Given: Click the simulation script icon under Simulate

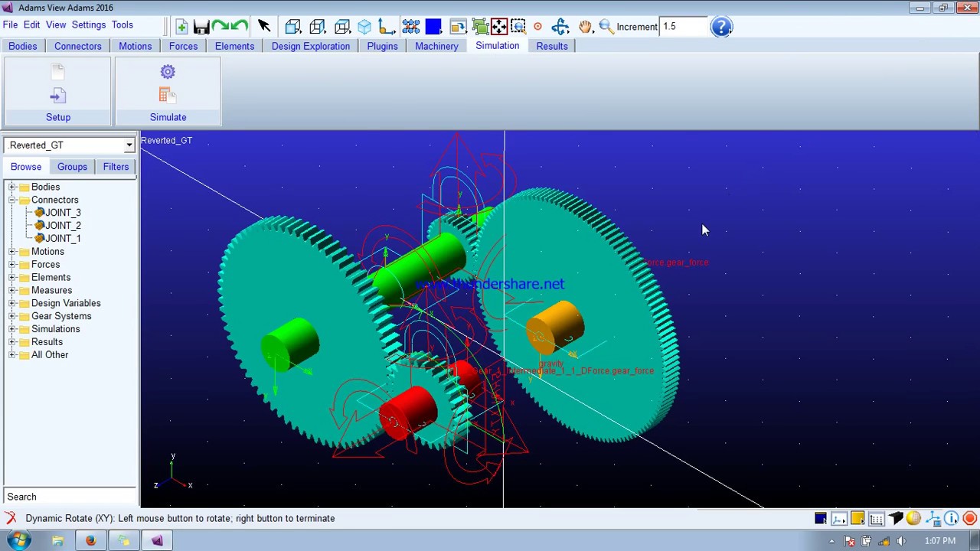Looking at the screenshot, I should click(x=168, y=95).
